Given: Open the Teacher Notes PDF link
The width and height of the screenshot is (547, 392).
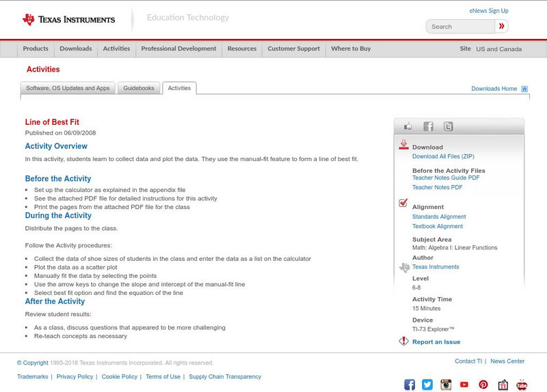Looking at the screenshot, I should [x=437, y=187].
